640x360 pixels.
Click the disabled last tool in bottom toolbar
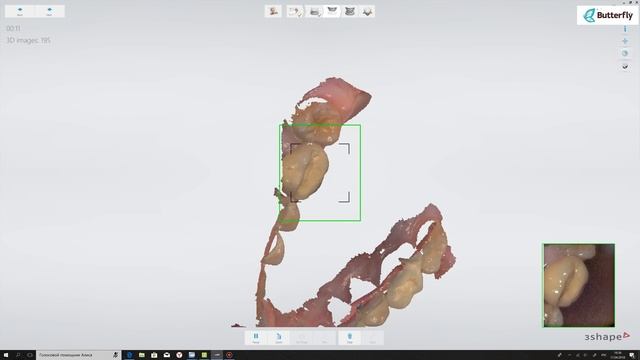372,338
